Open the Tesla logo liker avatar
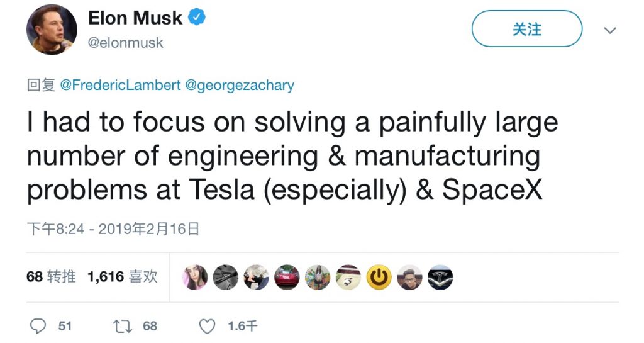The width and height of the screenshot is (644, 343). click(x=440, y=277)
